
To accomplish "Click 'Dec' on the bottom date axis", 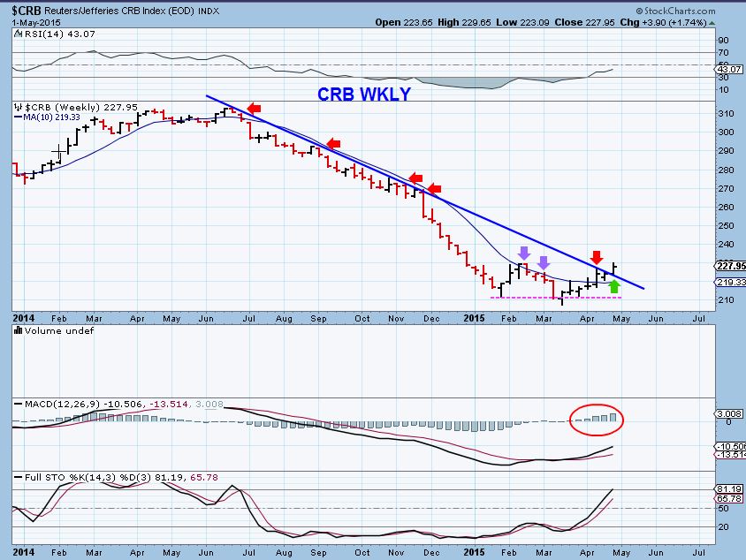I will coord(431,552).
